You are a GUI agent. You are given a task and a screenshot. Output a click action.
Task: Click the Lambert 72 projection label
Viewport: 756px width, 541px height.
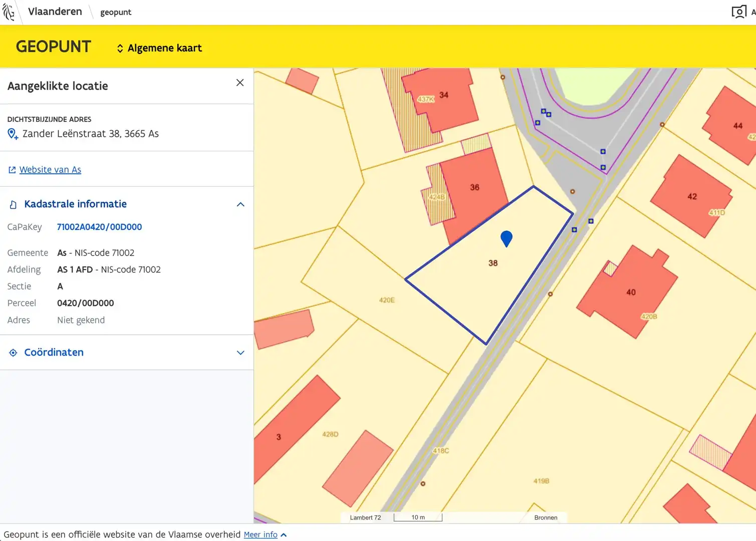pos(365,517)
